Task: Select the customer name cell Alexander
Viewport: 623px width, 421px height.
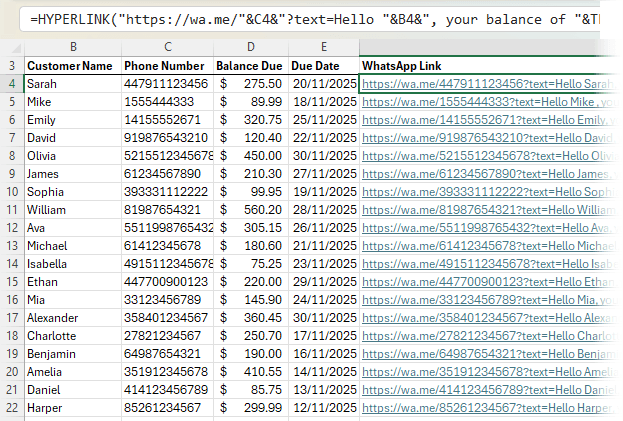Action: 72,317
